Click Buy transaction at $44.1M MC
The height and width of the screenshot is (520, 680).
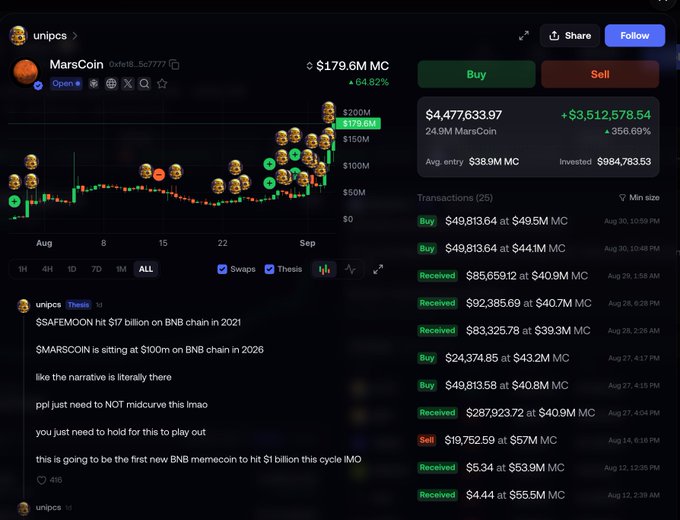(x=538, y=249)
